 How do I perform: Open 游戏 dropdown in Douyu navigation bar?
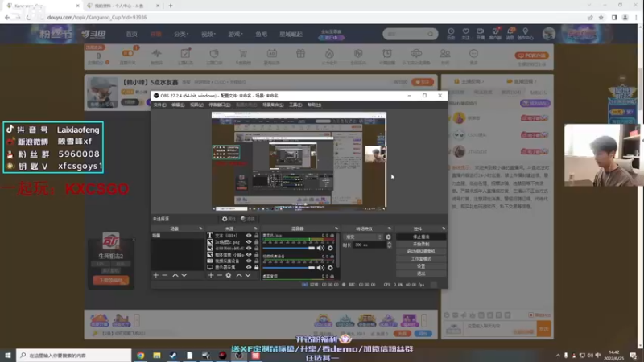(235, 34)
